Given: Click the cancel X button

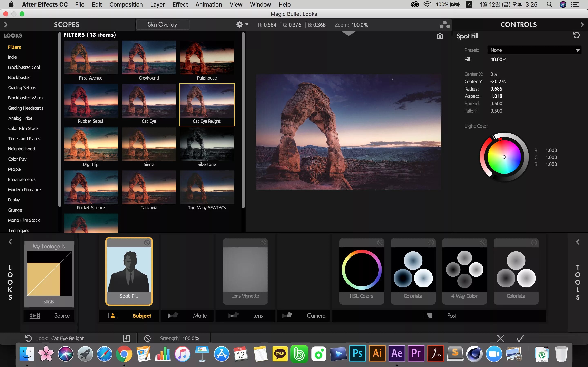Looking at the screenshot, I should [501, 338].
